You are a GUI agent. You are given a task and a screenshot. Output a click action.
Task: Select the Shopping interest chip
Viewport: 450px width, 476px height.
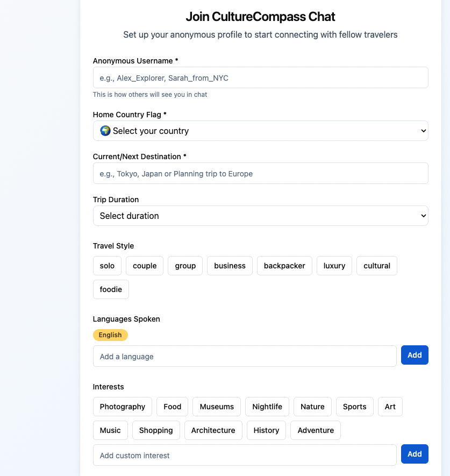156,430
